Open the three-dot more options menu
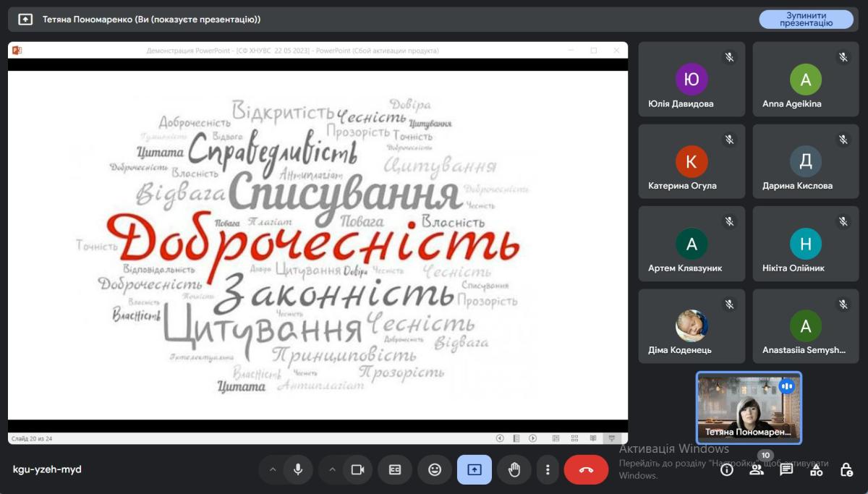868x494 pixels. [548, 469]
